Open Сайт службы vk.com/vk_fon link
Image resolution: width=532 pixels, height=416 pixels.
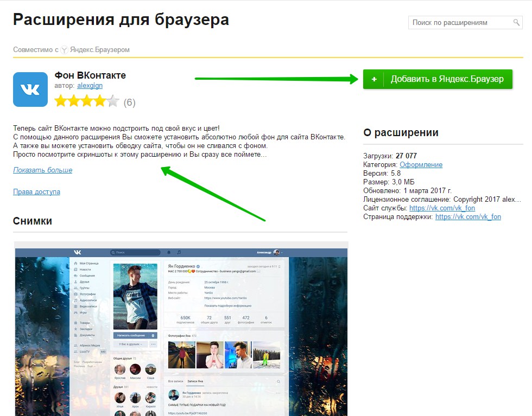coord(442,208)
